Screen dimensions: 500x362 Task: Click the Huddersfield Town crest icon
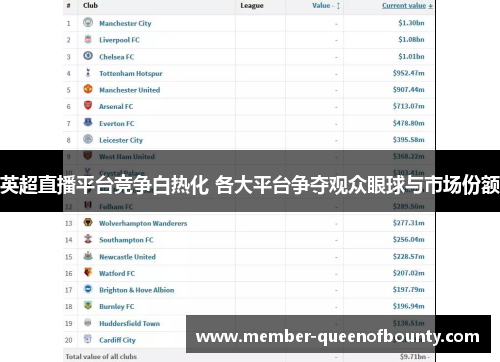[88, 322]
